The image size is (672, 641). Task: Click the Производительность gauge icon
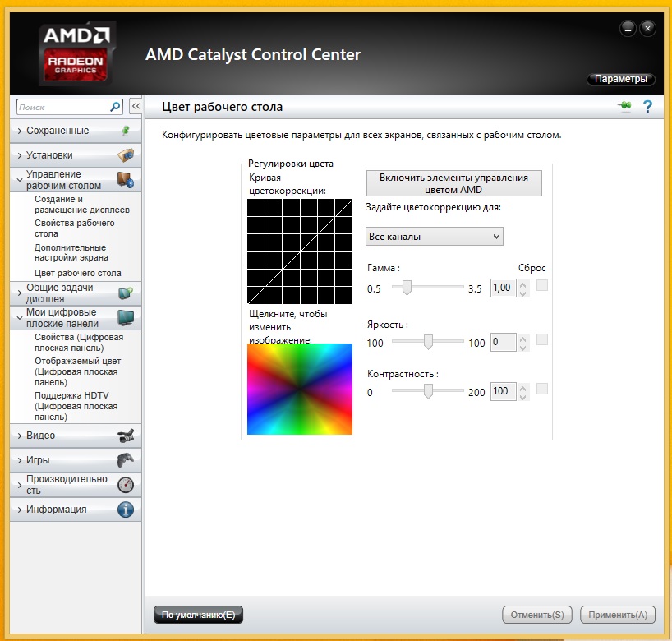126,485
